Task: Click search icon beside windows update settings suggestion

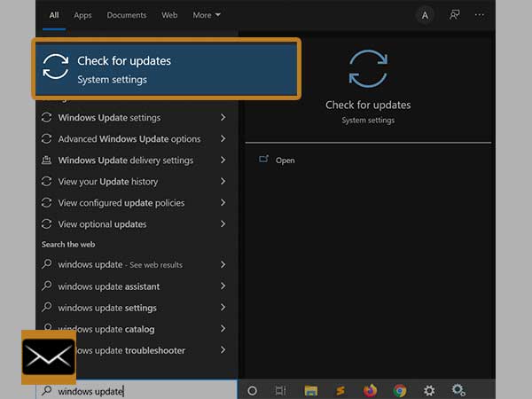Action: pos(47,307)
